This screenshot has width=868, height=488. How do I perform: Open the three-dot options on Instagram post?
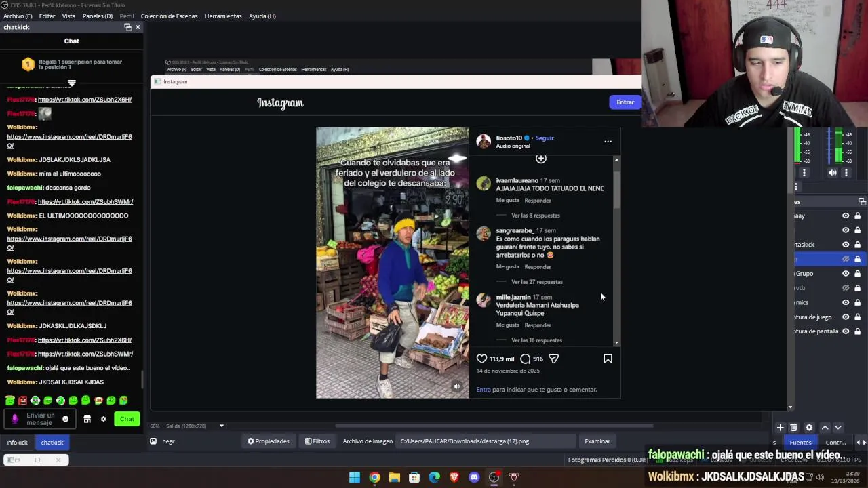pos(608,142)
